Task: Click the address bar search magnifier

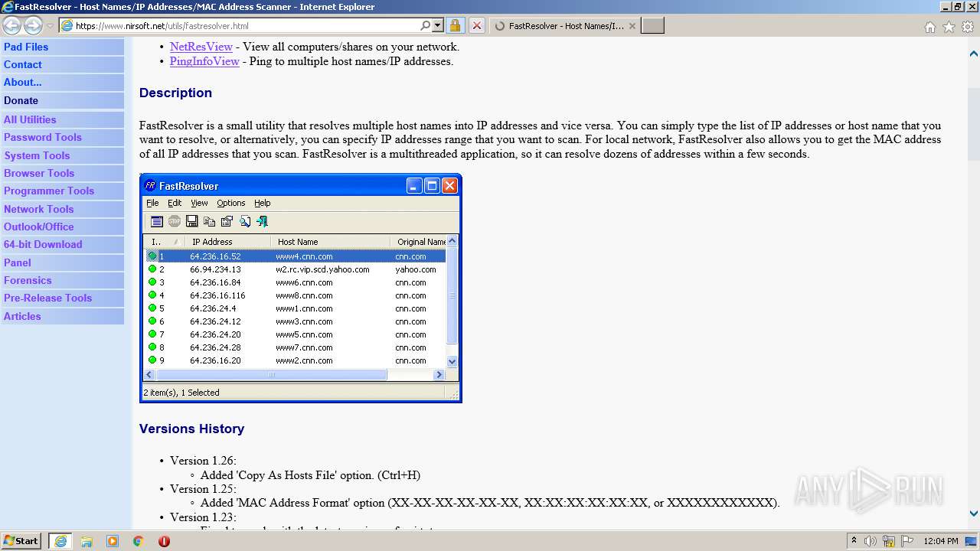Action: pos(426,25)
